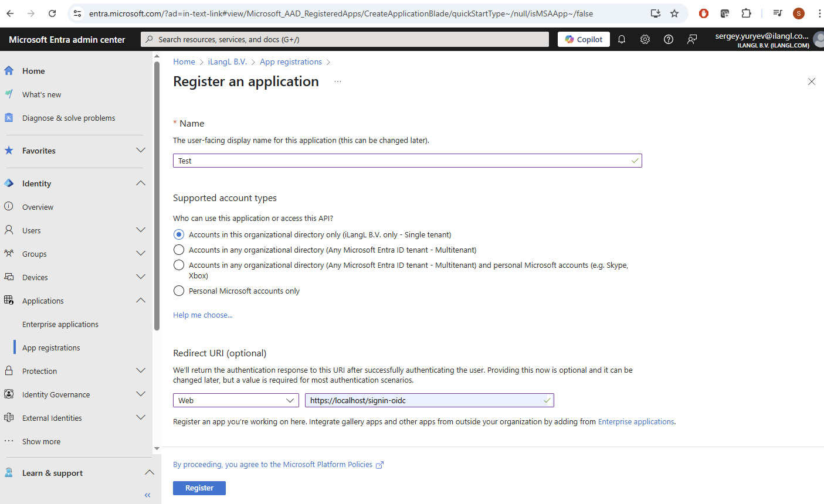Reload the page with the refresh icon
Viewport: 824px width, 504px height.
[52, 13]
